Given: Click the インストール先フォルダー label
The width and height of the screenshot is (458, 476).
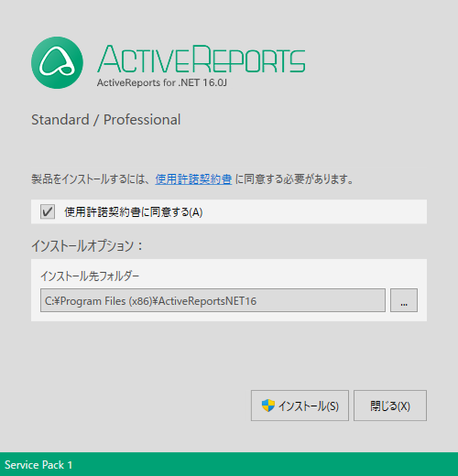Looking at the screenshot, I should point(90,276).
